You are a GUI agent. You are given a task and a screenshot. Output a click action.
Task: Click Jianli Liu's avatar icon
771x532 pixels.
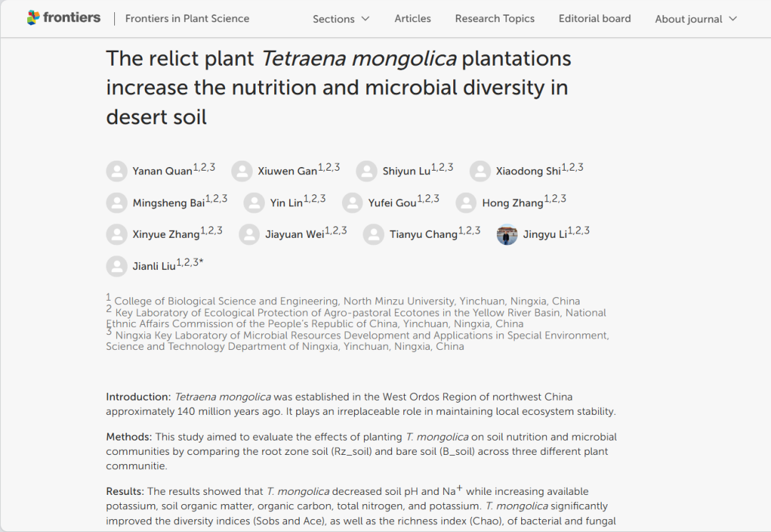coord(116,266)
